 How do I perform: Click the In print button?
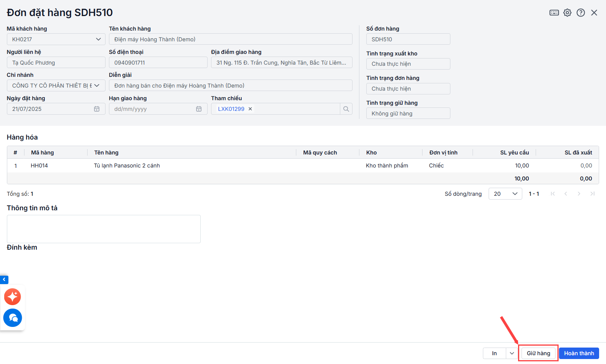tap(494, 353)
